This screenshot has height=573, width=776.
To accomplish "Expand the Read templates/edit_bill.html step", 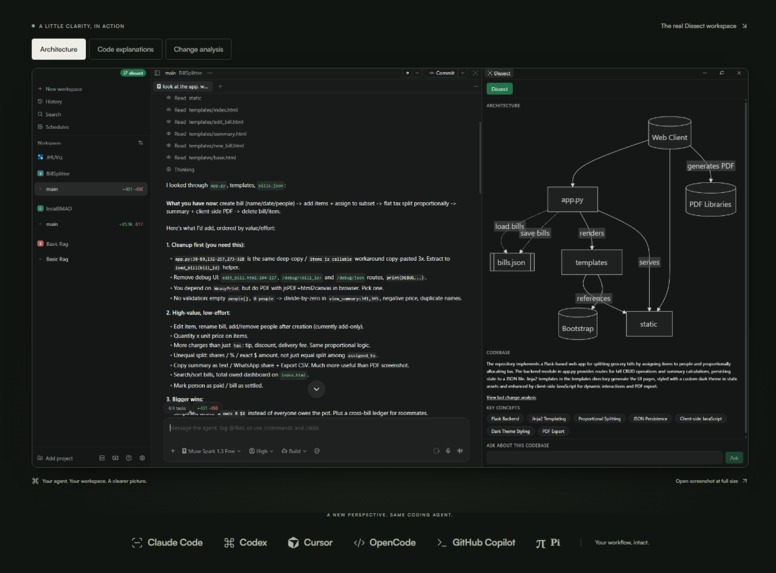I will pyautogui.click(x=205, y=122).
